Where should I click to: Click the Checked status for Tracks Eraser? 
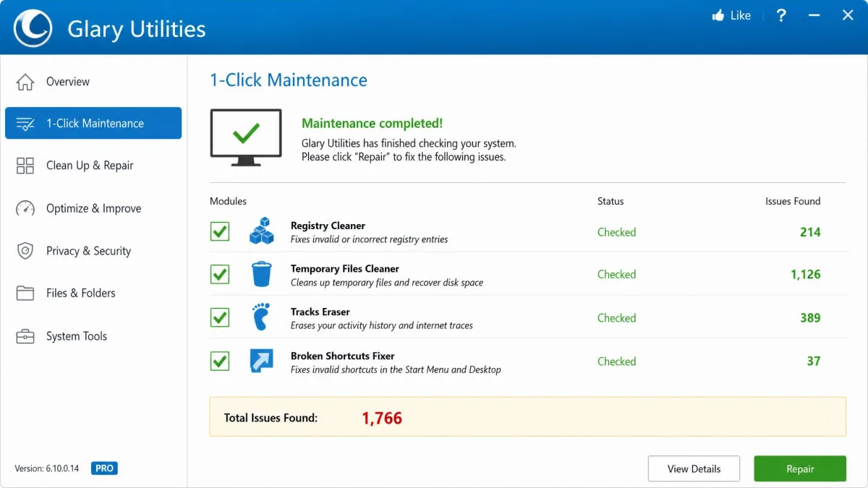(x=617, y=317)
